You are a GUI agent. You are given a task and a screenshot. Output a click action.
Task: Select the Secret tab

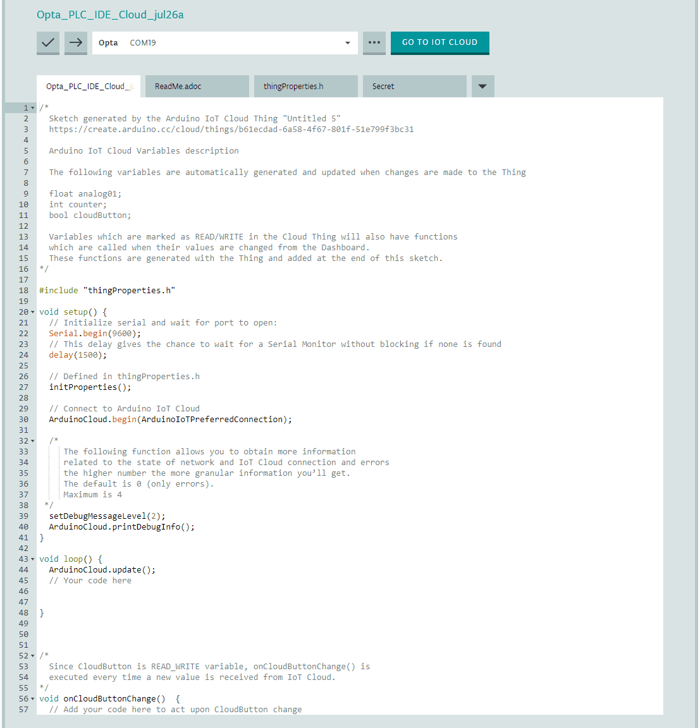[414, 87]
